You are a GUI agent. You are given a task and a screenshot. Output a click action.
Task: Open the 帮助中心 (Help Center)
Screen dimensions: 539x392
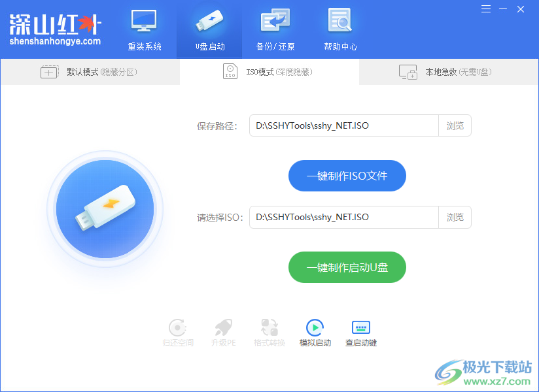[x=339, y=29]
